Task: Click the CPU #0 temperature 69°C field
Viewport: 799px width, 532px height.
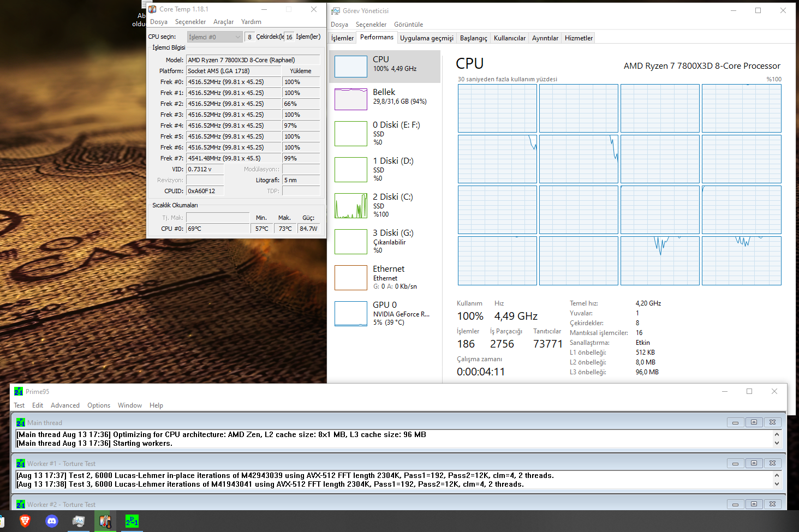Action: click(218, 229)
